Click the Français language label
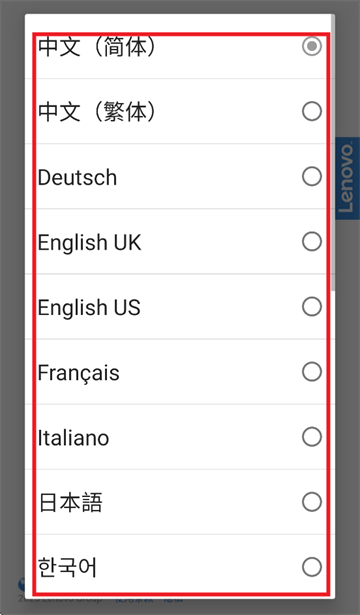Viewport: 360px width, 615px height. pyautogui.click(x=78, y=373)
